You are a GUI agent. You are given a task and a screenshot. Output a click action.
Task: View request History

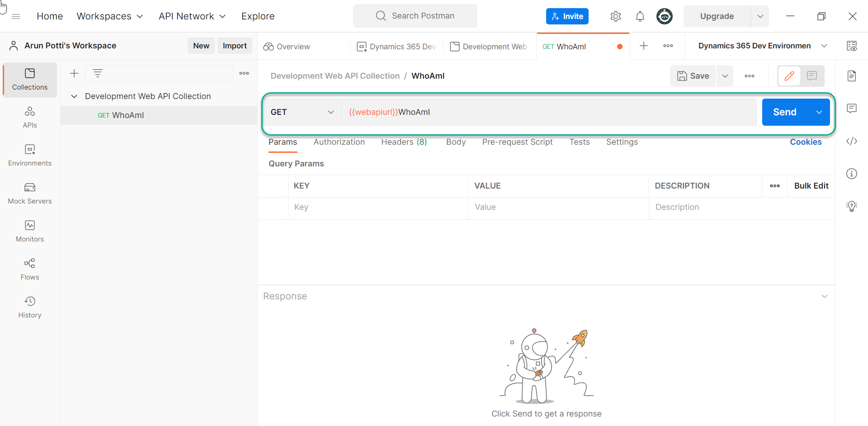tap(29, 307)
